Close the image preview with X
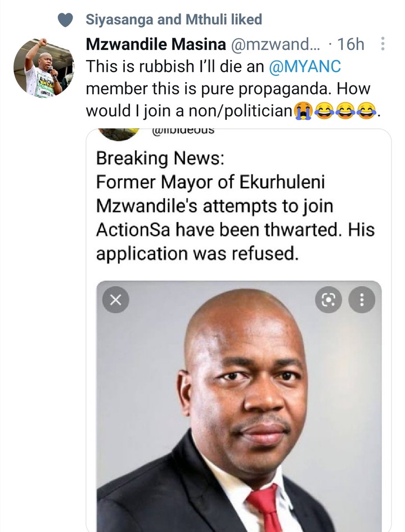 click(116, 300)
